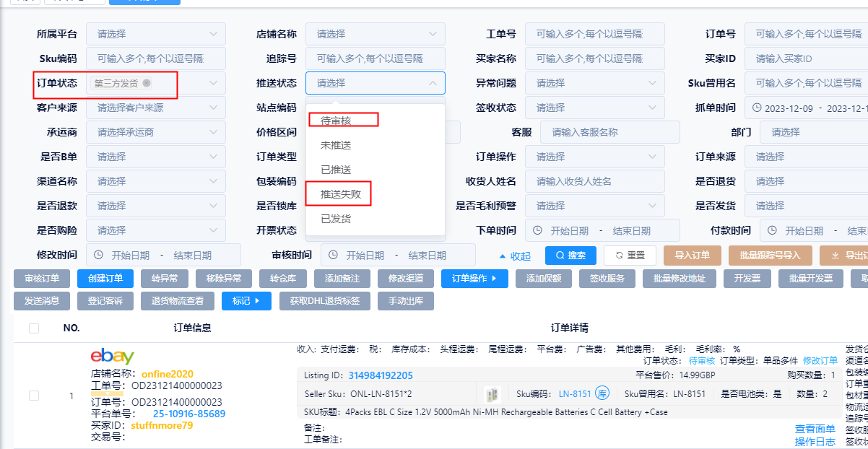Image resolution: width=868 pixels, height=449 pixels.
Task: Click the clock icon in 下单时间 field
Action: (538, 230)
